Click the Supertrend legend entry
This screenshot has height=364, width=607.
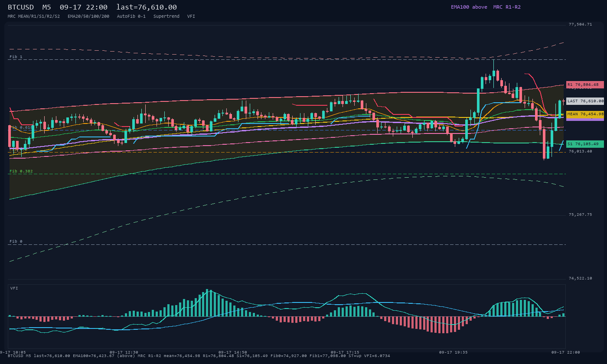coord(166,16)
